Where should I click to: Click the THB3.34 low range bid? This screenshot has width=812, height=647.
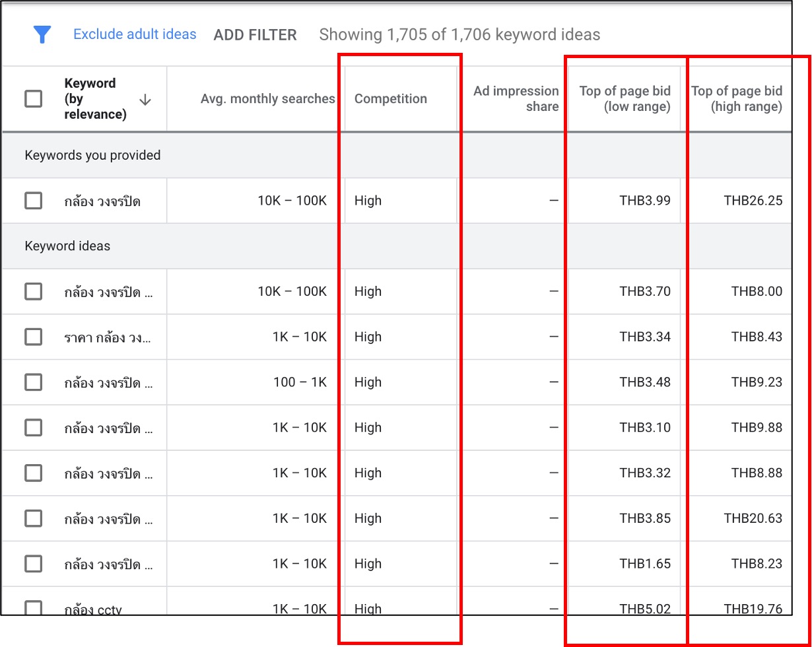coord(645,337)
